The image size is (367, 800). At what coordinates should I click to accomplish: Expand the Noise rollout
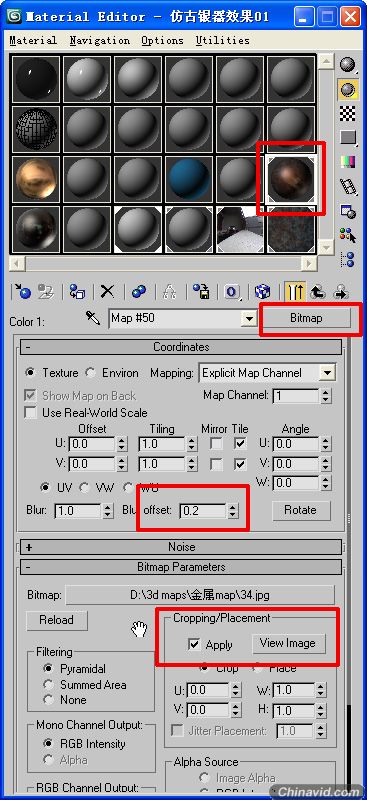[x=181, y=547]
